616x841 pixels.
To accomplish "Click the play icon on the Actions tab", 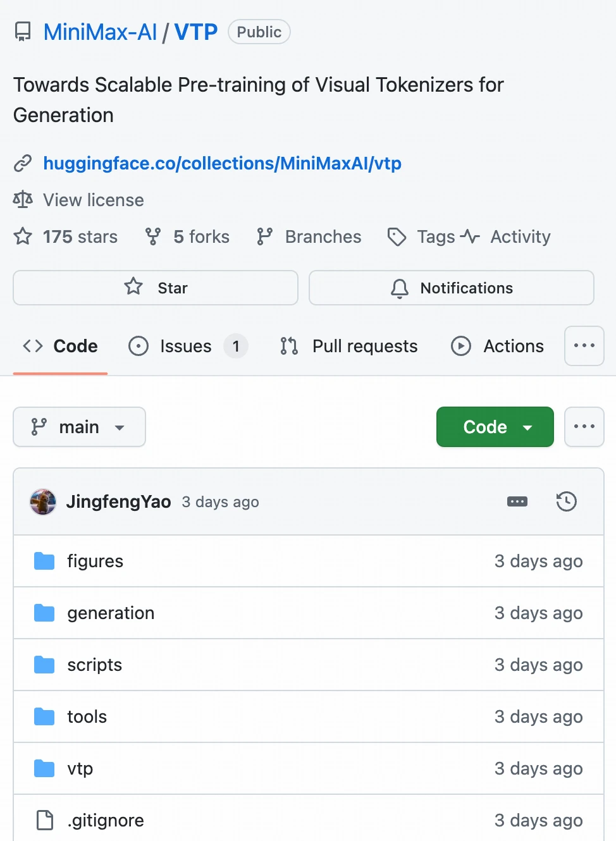I will coord(461,346).
